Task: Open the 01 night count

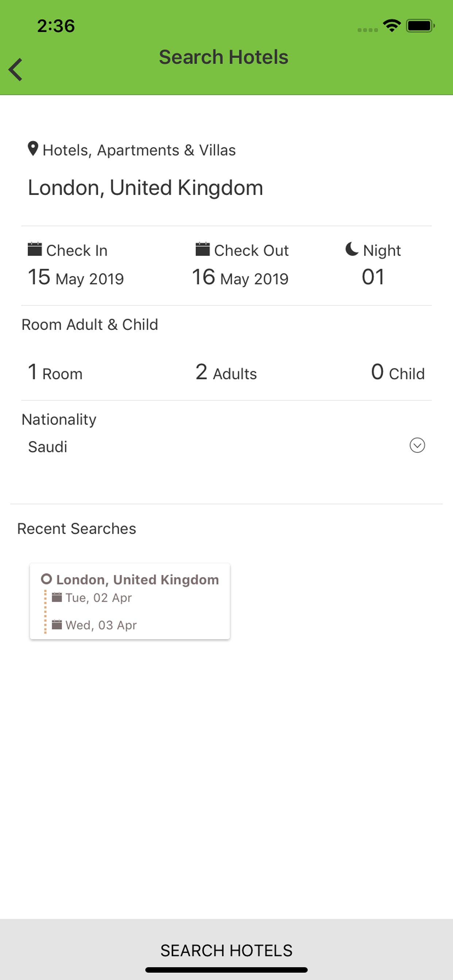Action: click(x=373, y=277)
